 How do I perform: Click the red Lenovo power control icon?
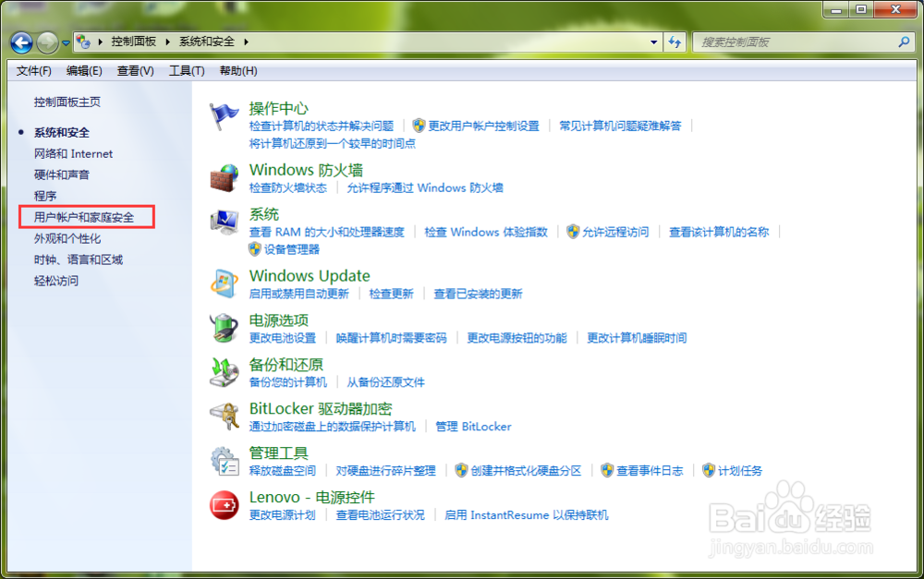(224, 505)
